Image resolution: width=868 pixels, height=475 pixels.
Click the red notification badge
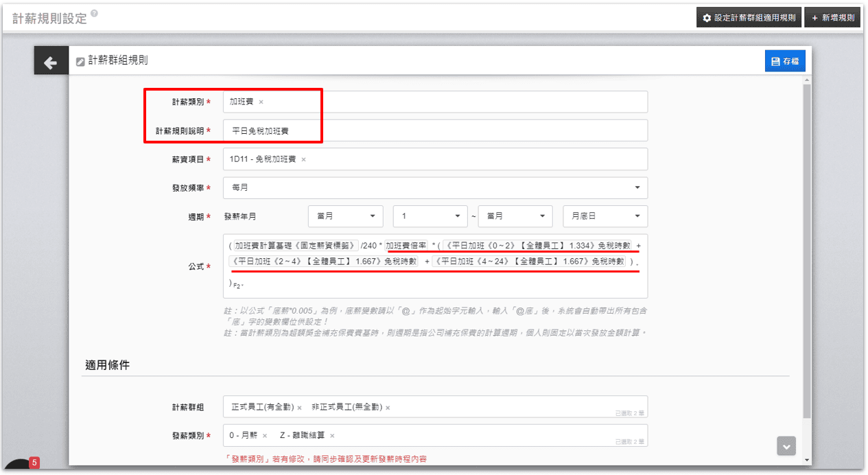(x=34, y=463)
